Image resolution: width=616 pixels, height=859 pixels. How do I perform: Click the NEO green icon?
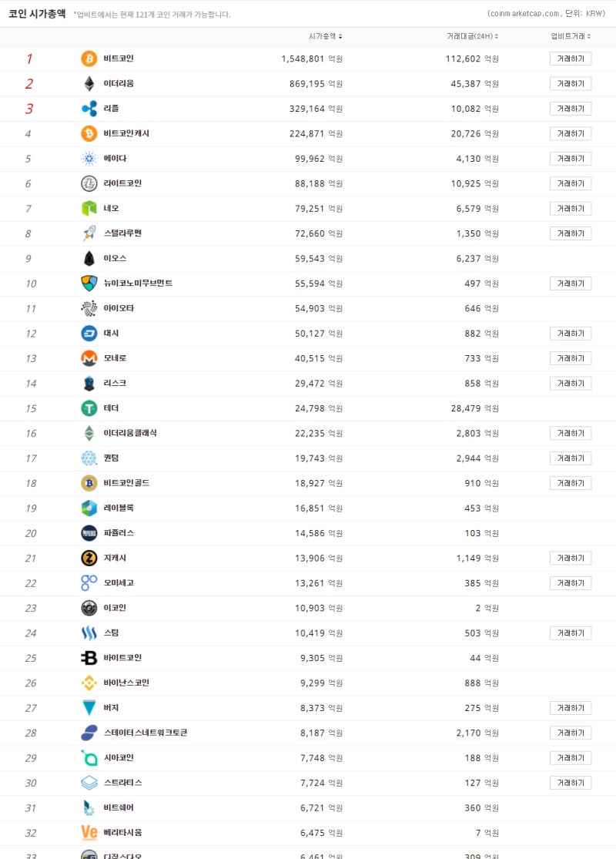tap(89, 208)
